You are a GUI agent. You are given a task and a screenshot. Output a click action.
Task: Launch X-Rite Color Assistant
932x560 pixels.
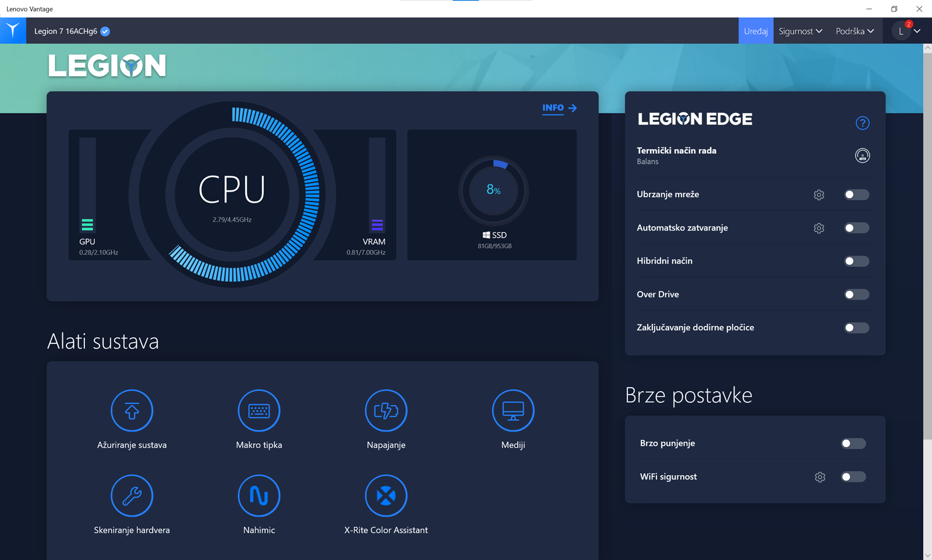386,496
